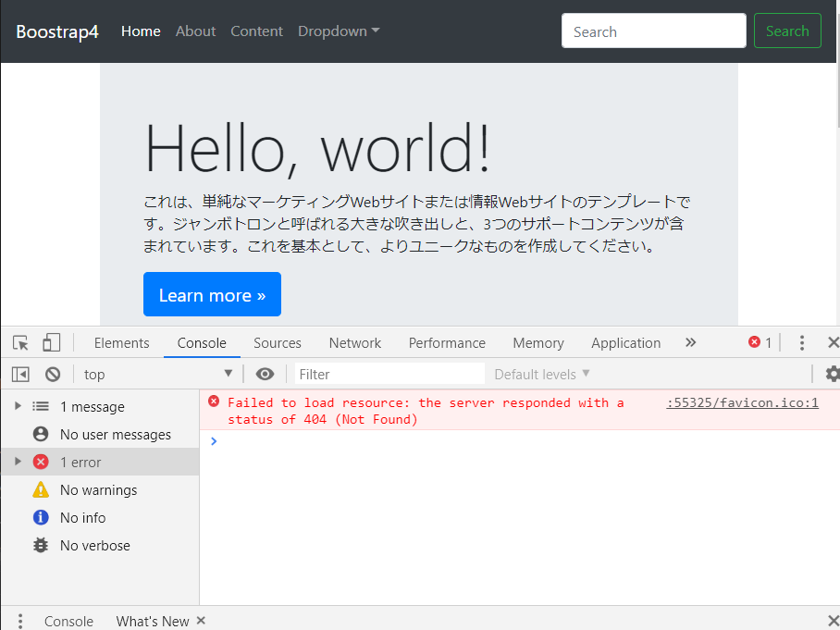The width and height of the screenshot is (840, 630).
Task: Open the drawer three-dot menu
Action: click(19, 621)
